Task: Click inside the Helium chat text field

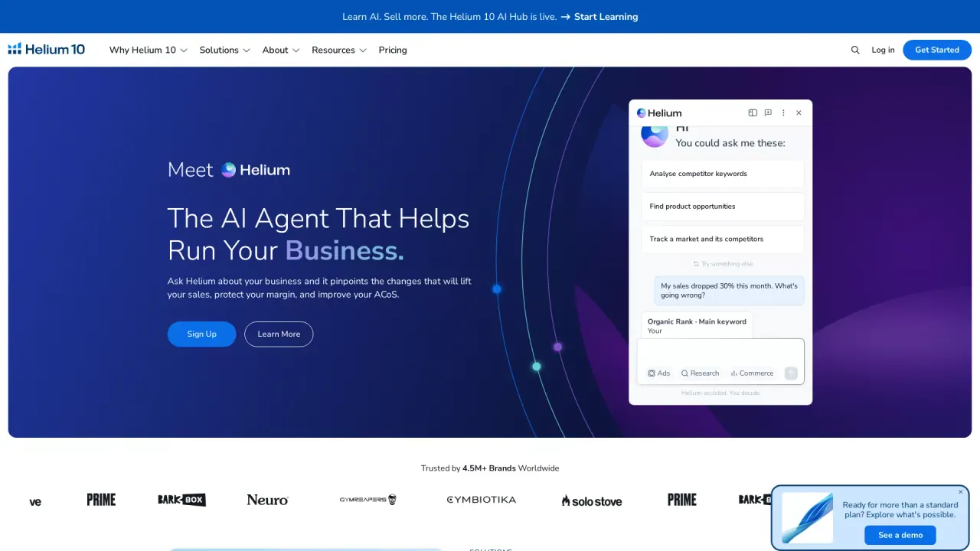Action: tap(720, 352)
